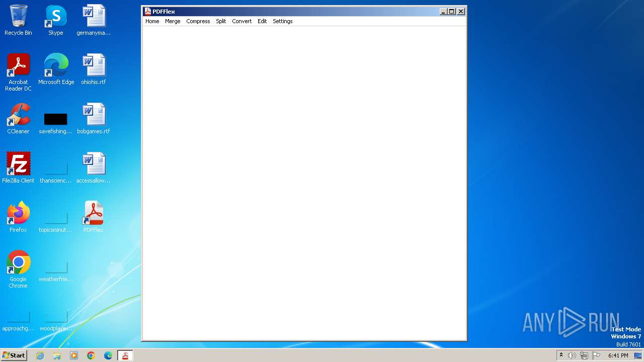Image resolution: width=644 pixels, height=362 pixels.
Task: Launch Internet Explorer from the taskbar
Action: (x=40, y=355)
